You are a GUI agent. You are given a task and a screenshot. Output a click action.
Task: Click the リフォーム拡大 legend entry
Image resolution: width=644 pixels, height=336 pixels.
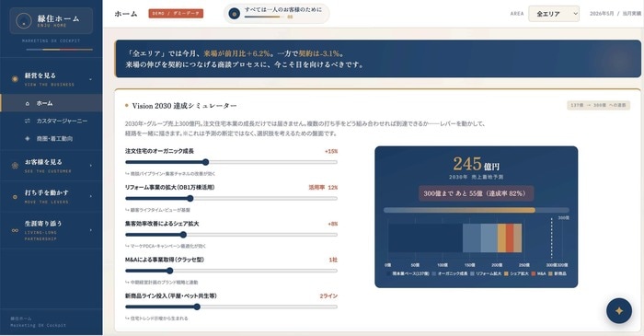(486, 273)
